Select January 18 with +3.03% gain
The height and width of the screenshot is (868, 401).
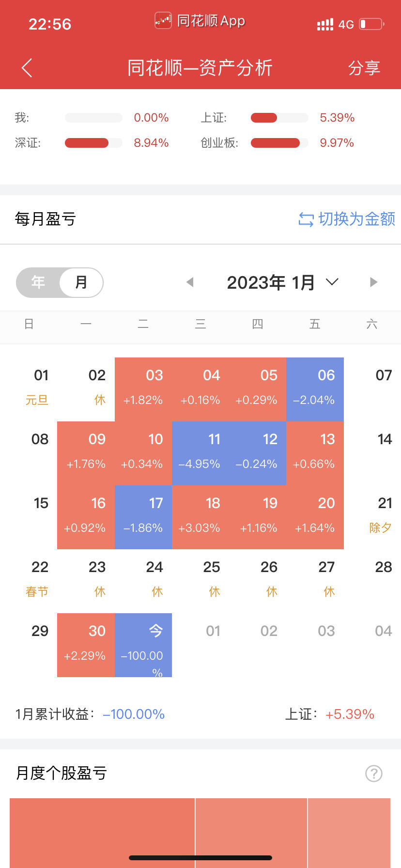pyautogui.click(x=200, y=517)
